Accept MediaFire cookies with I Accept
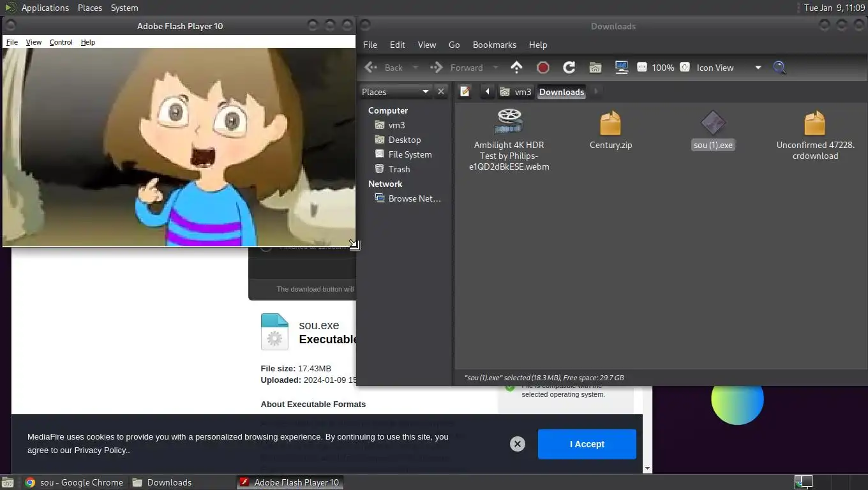868x490 pixels. 587,444
